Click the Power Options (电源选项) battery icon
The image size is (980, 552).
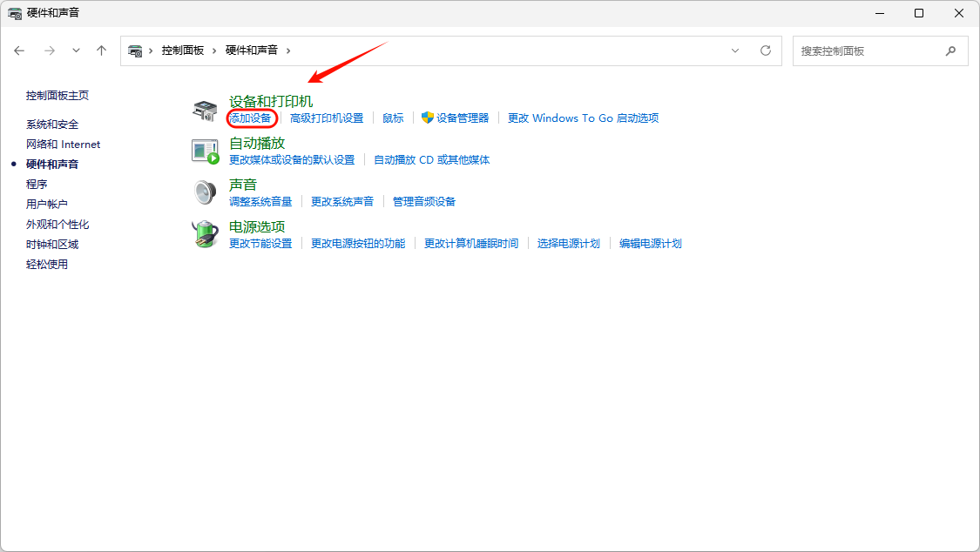205,234
